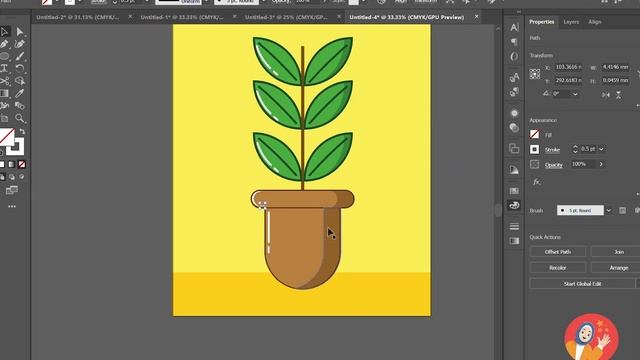Close the Untitled-4 document tab
This screenshot has height=360, width=640.
tap(476, 17)
